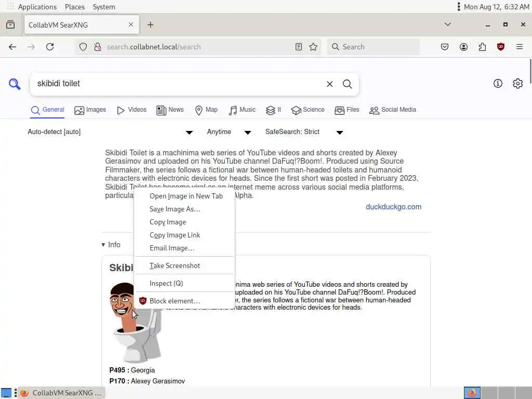Screen dimensions: 532x399
Task: Submit search with magnifier button
Action: click(x=347, y=84)
